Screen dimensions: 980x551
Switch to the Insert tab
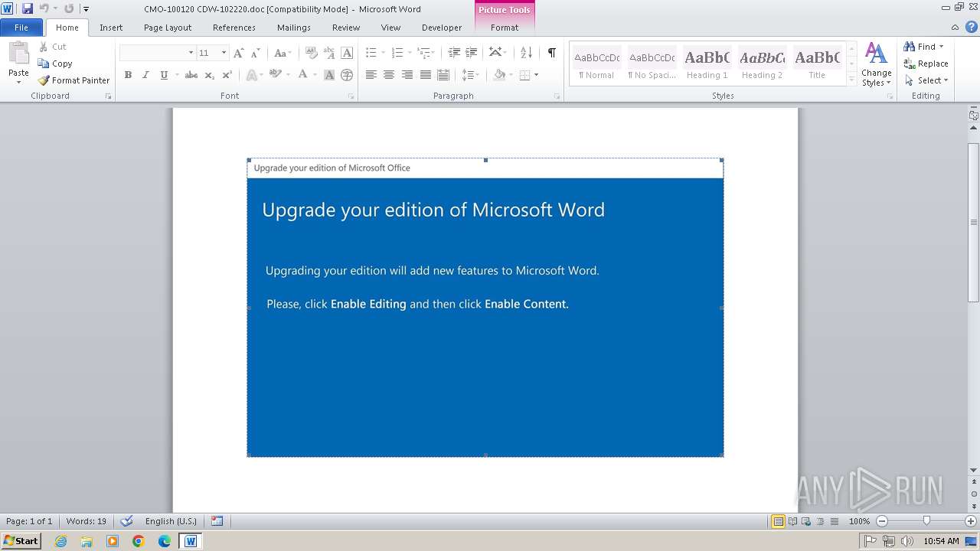(111, 28)
